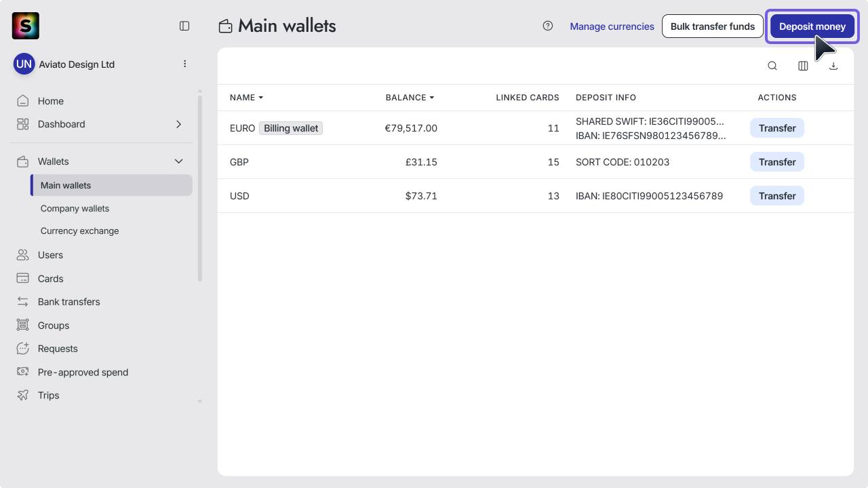Click the Pre-approved spend icon
This screenshot has width=868, height=488.
(x=23, y=372)
